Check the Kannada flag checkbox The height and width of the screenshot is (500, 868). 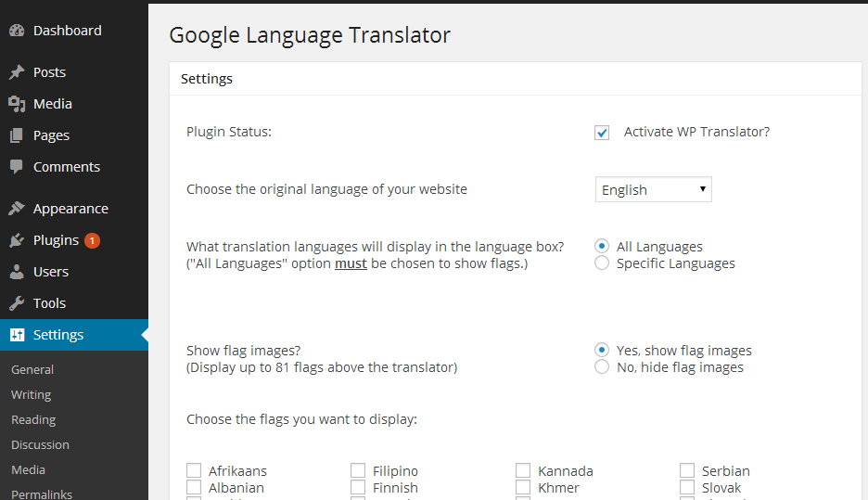[x=523, y=470]
